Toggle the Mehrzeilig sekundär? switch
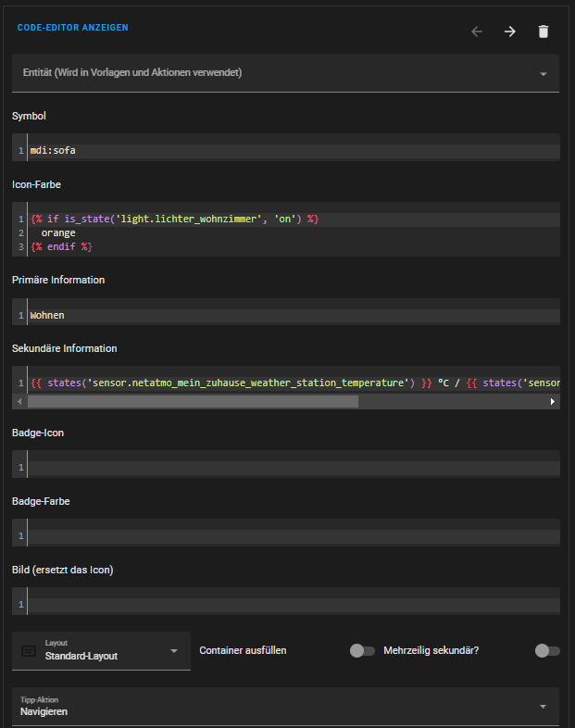 [547, 651]
